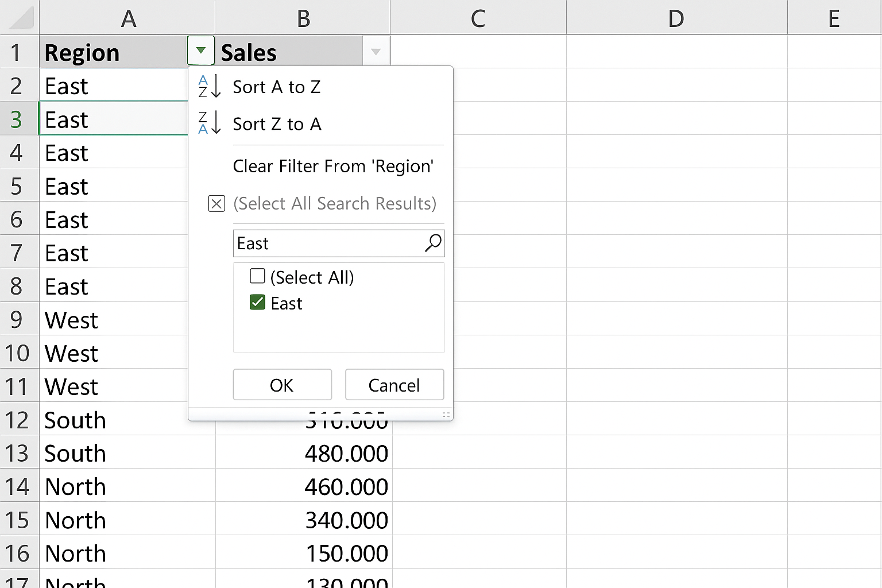The height and width of the screenshot is (588, 882).
Task: Select column B header
Action: (303, 18)
